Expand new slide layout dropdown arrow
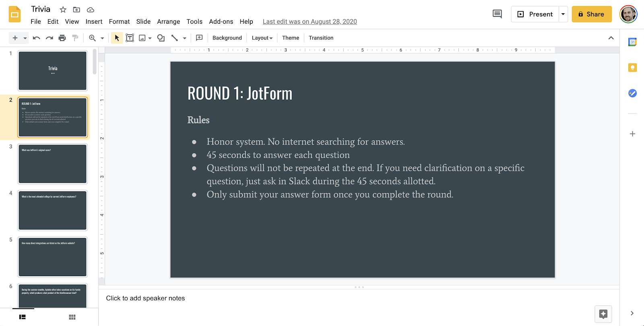The height and width of the screenshot is (326, 644). pos(25,38)
